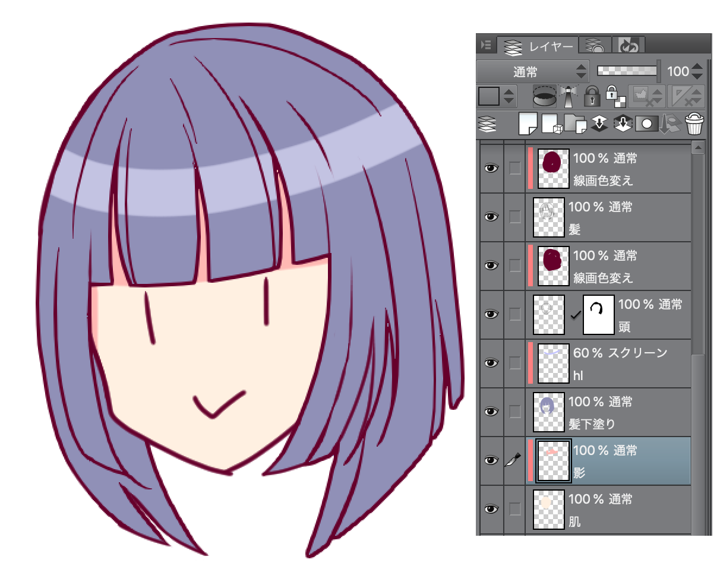Hide the 髪下塗り layer

491,412
